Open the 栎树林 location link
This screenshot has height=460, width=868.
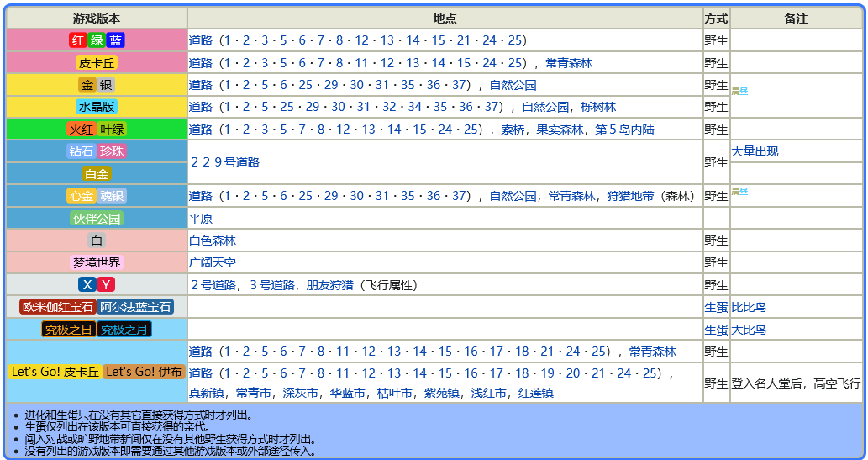pos(598,107)
